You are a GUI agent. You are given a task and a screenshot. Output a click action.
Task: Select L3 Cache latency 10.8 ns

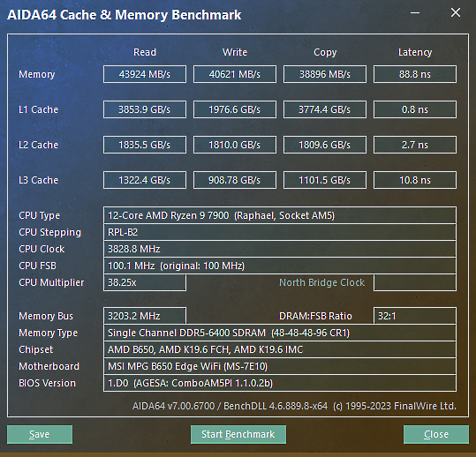click(415, 180)
